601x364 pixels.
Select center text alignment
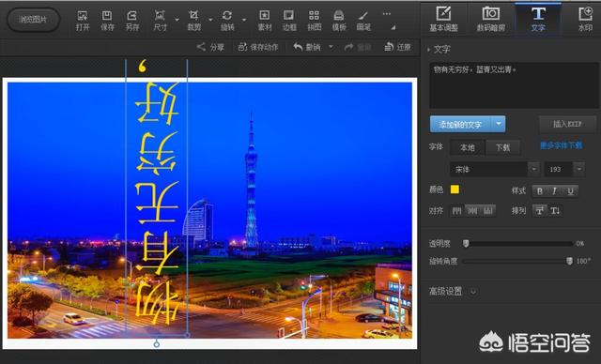472,210
